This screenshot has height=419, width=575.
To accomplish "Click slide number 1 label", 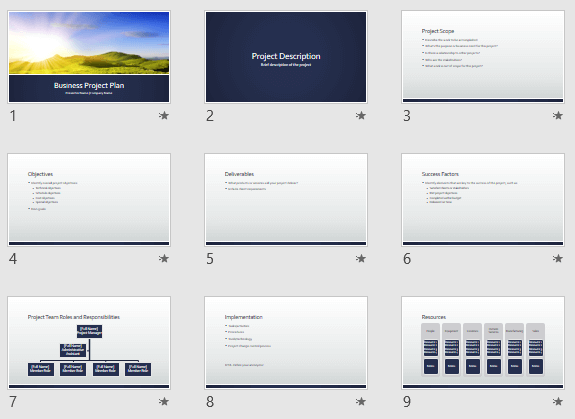I will click(13, 116).
